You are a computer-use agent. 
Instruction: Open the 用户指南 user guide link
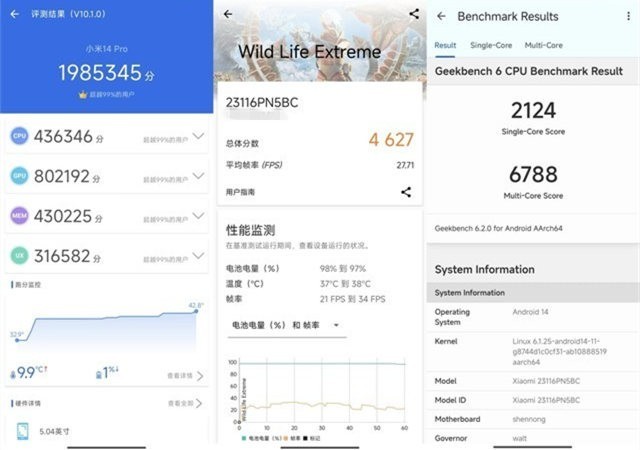click(x=240, y=192)
